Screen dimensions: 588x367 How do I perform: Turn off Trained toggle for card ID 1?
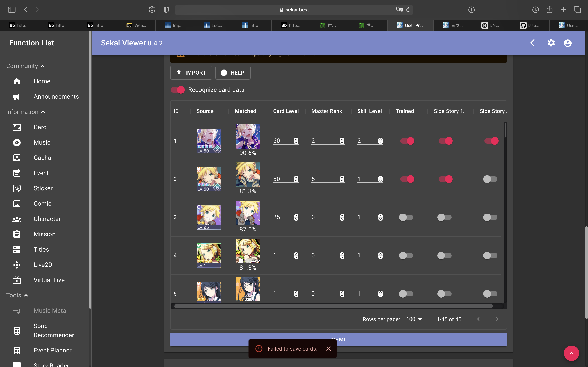pos(407,140)
